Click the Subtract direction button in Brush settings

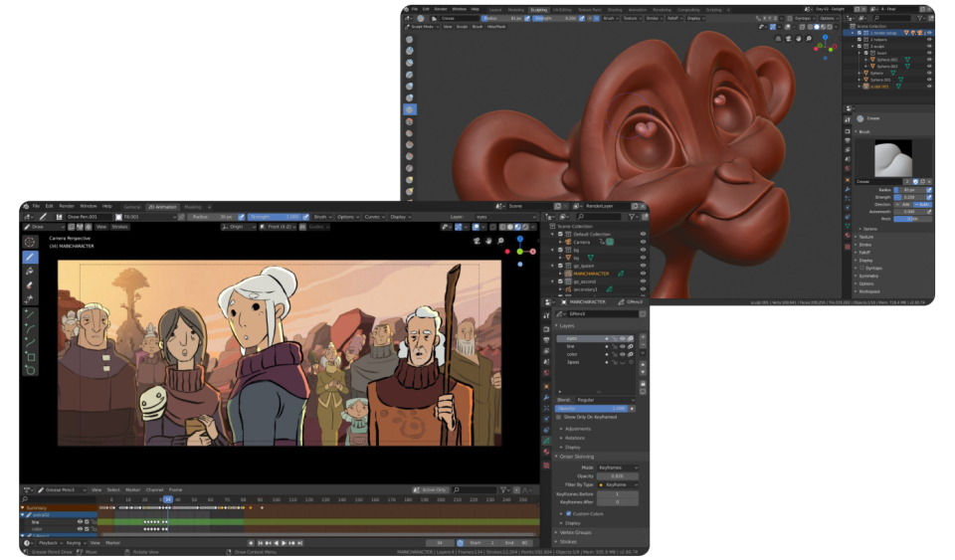pyautogui.click(x=924, y=204)
